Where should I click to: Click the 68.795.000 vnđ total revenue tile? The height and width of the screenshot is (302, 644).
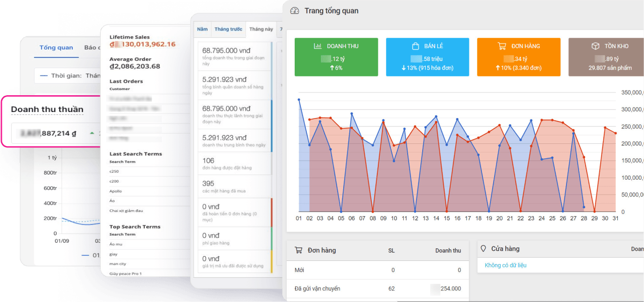pos(232,56)
